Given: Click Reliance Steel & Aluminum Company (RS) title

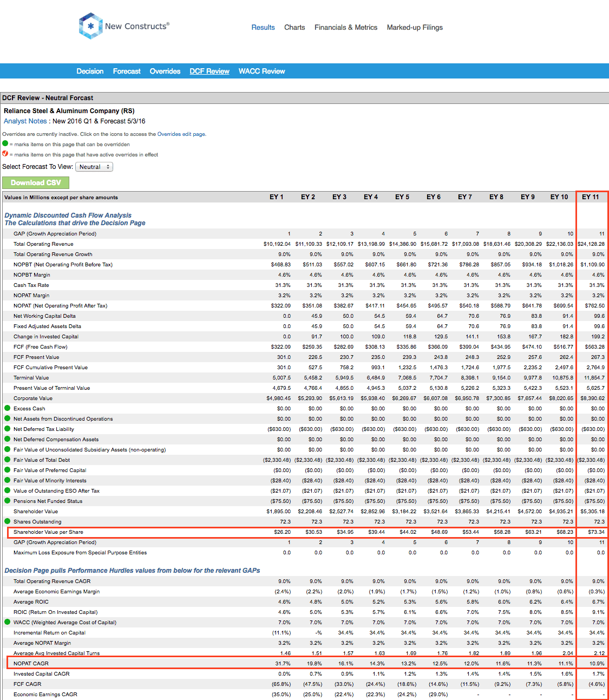Looking at the screenshot, I should click(x=69, y=110).
